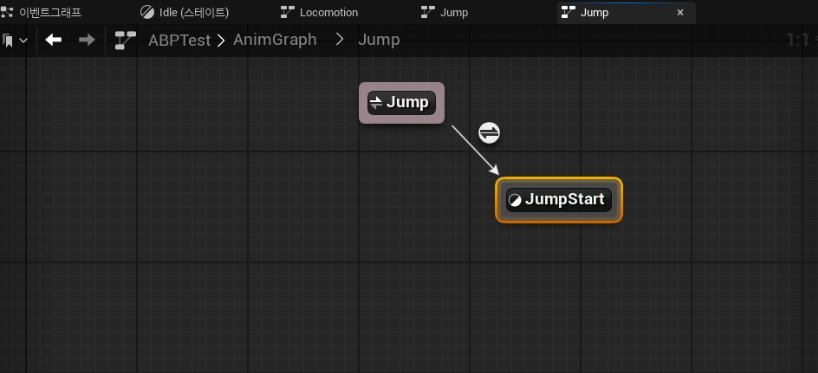The height and width of the screenshot is (373, 818).
Task: Open the bookmark dropdown arrow
Action: coord(23,40)
